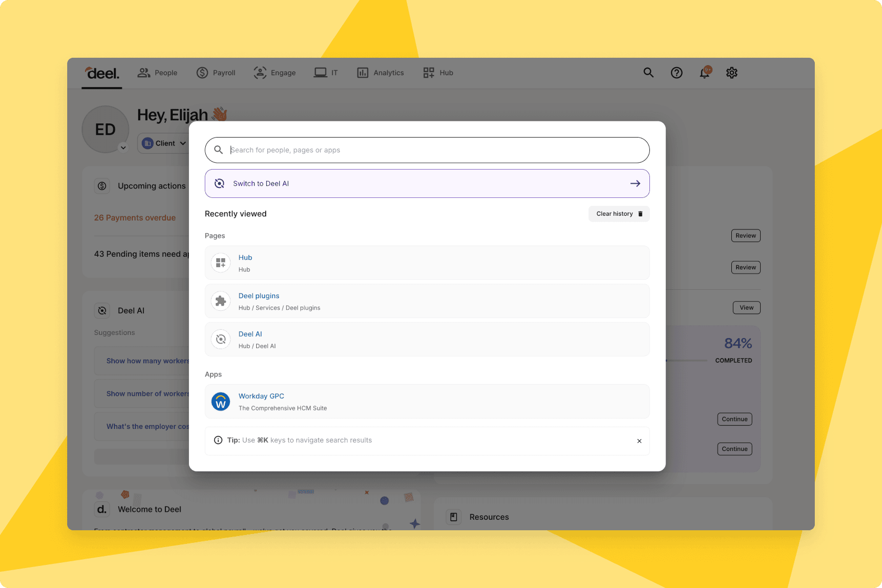The image size is (882, 588).
Task: Click Clear history button
Action: pos(619,214)
